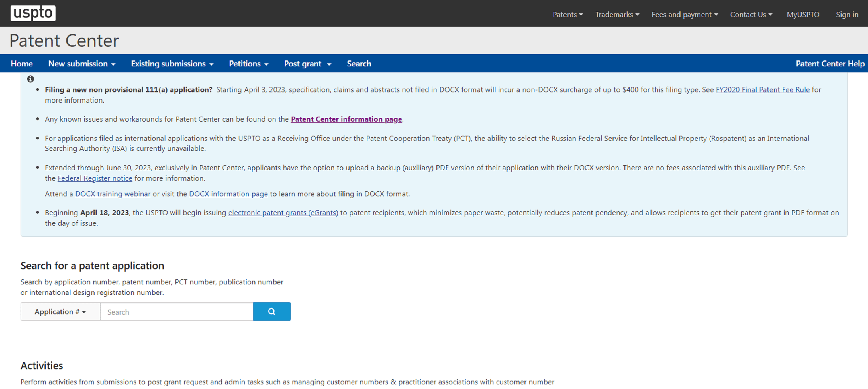The image size is (868, 389).
Task: Open the Search nav item
Action: pyautogui.click(x=359, y=63)
